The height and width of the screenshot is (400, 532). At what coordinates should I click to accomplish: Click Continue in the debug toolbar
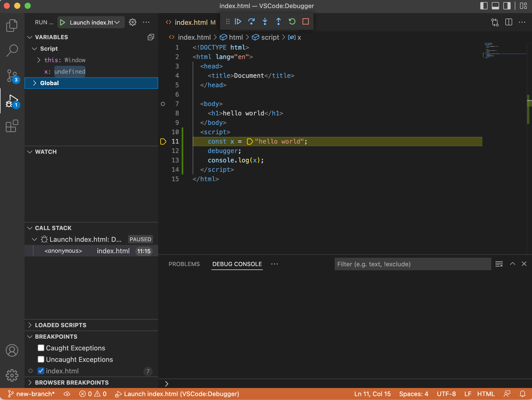pyautogui.click(x=238, y=21)
